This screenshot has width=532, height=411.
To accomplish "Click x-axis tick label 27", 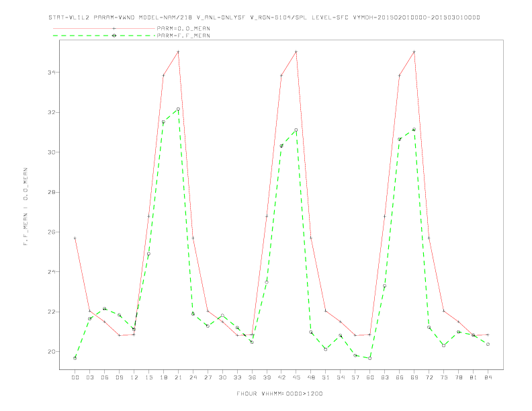I will click(208, 377).
